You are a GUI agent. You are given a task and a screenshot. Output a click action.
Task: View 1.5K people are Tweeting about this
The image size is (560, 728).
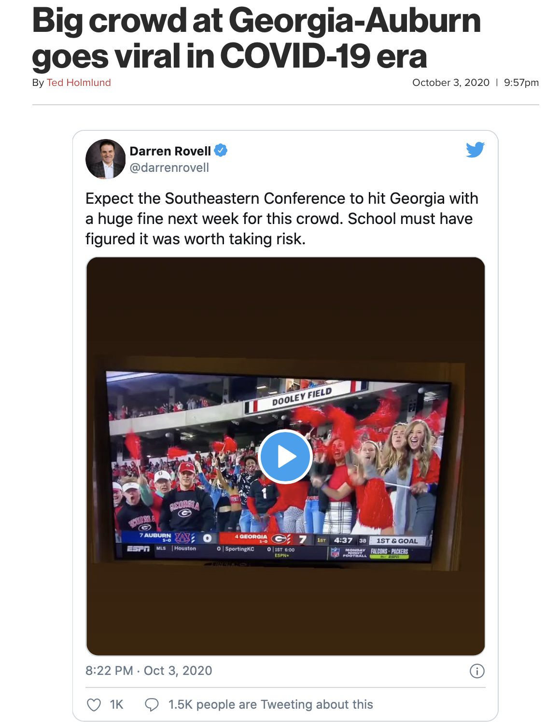tap(270, 704)
